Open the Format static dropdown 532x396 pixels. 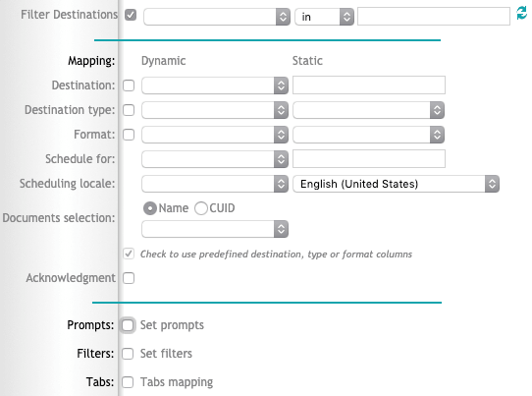click(368, 135)
